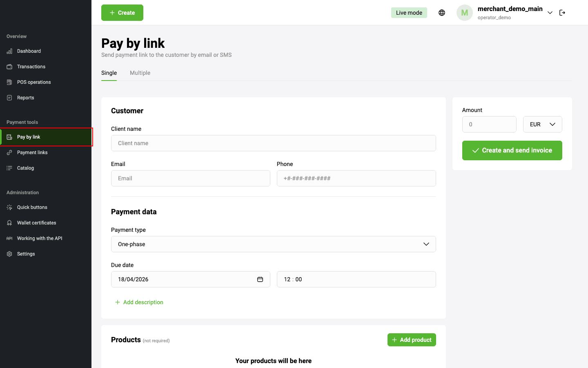Expand merchant_demo_main account menu

click(x=550, y=13)
